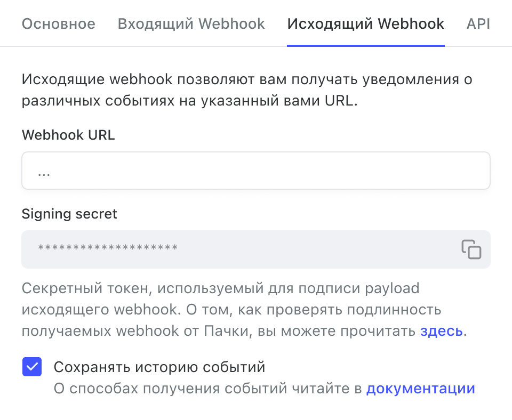Click the duplicate-squares icon beside Signing secret
The image size is (512, 420).
[471, 249]
